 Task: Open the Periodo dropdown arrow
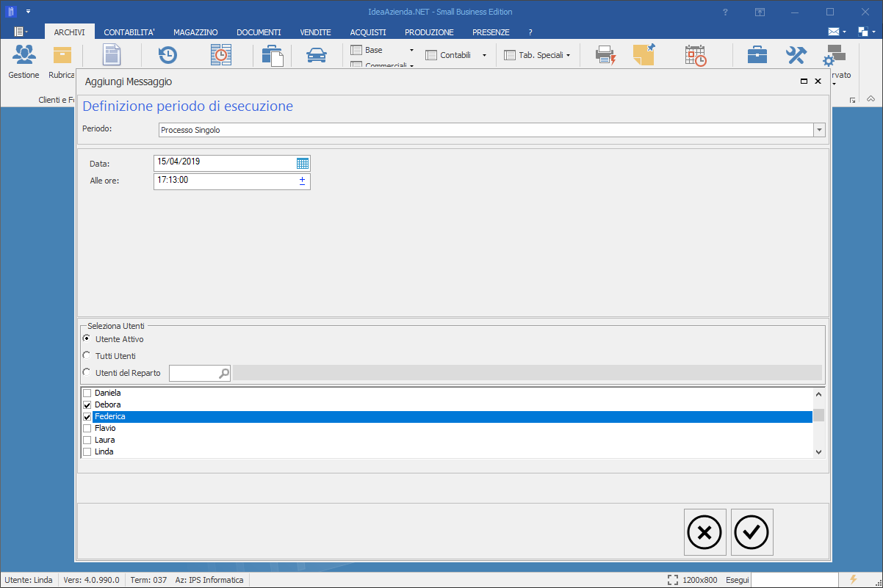coord(819,130)
